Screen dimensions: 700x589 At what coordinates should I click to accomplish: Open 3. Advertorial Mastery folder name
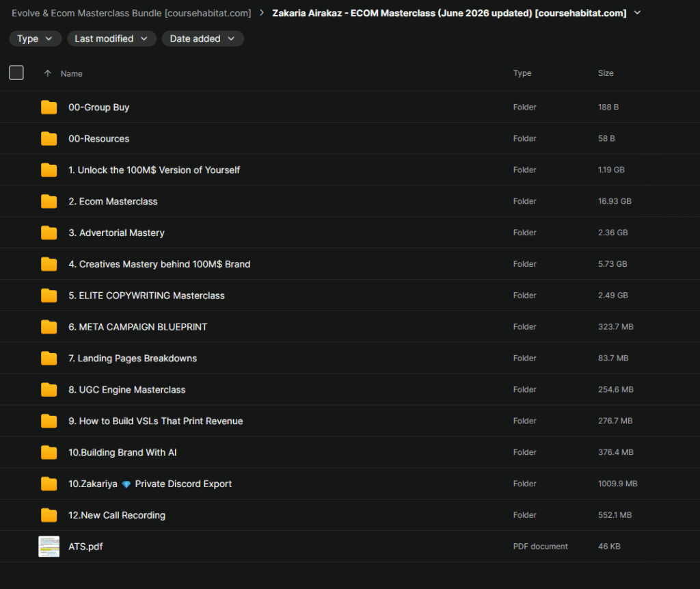point(116,233)
